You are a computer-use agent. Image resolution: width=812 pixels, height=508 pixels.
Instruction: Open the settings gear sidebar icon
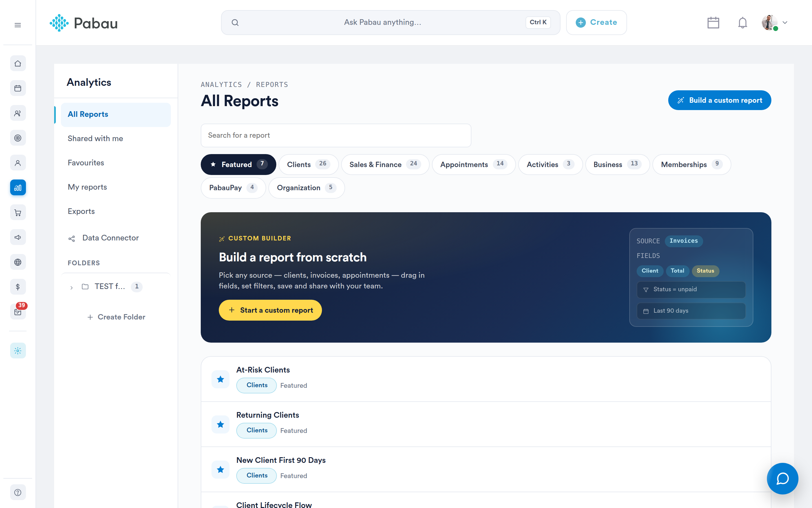coord(18,351)
